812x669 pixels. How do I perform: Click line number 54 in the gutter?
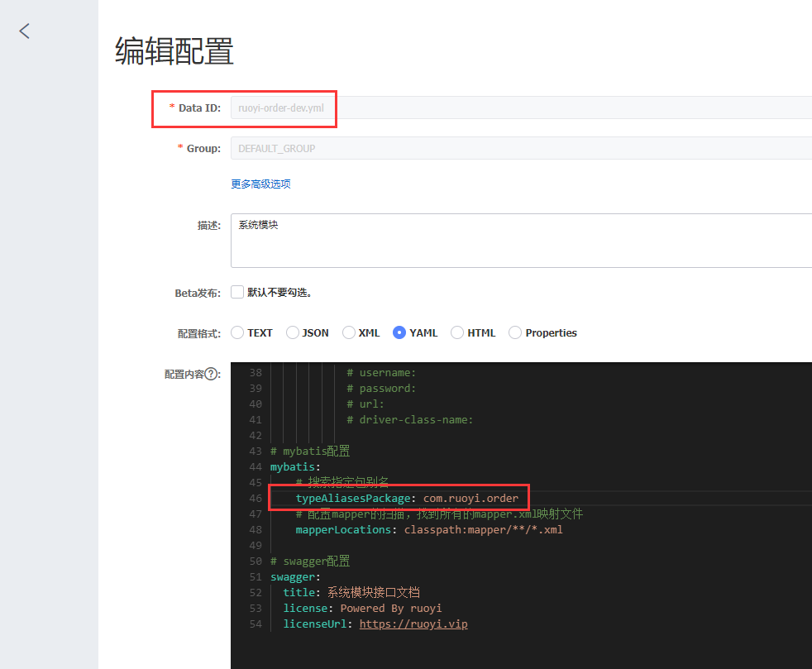tap(256, 624)
